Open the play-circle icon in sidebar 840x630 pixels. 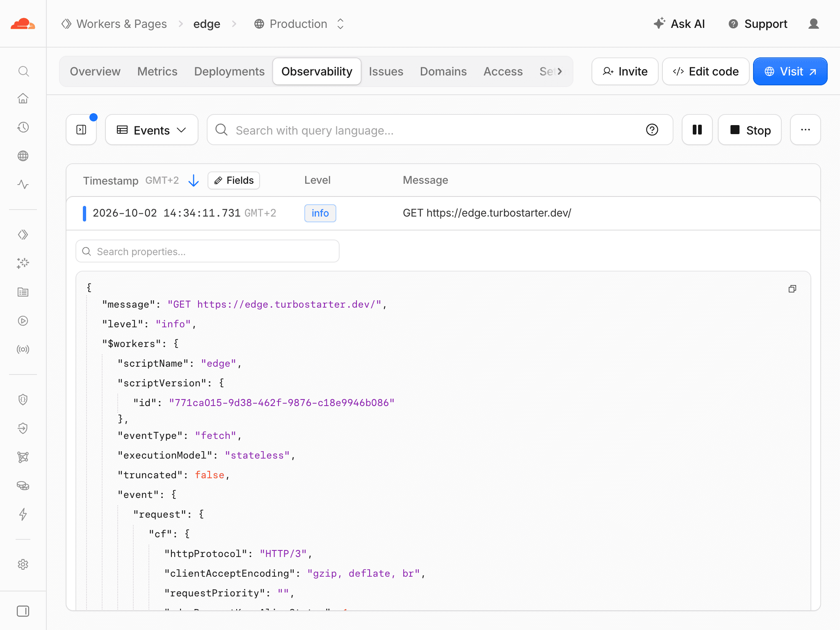click(x=23, y=321)
